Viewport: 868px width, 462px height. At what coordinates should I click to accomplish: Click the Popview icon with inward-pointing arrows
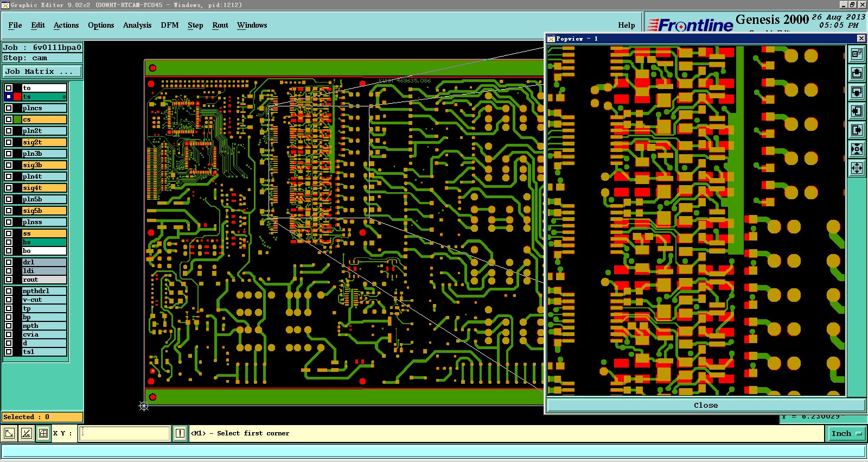point(857,149)
